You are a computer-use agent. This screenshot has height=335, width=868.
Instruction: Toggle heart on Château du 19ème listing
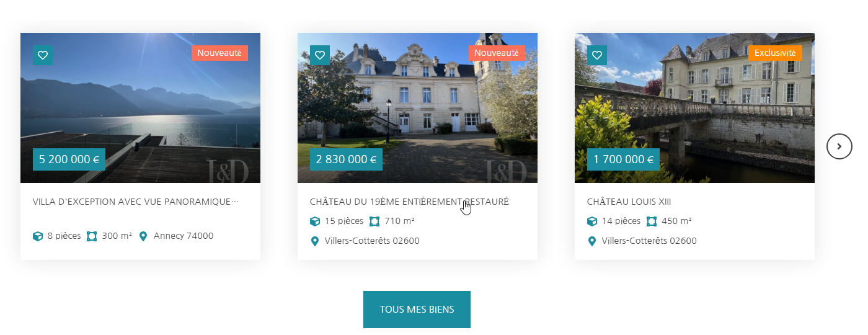point(320,55)
